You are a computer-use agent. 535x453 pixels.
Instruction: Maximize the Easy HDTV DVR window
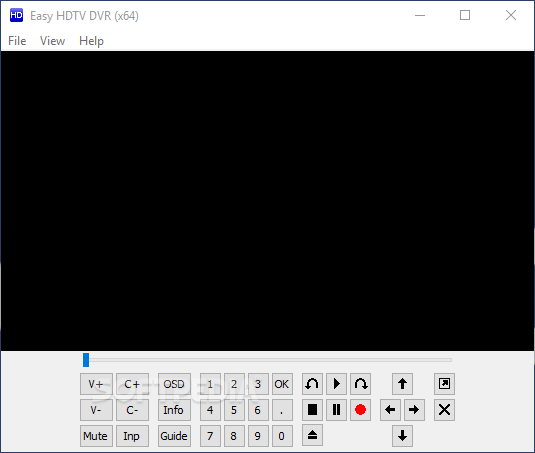click(x=465, y=15)
